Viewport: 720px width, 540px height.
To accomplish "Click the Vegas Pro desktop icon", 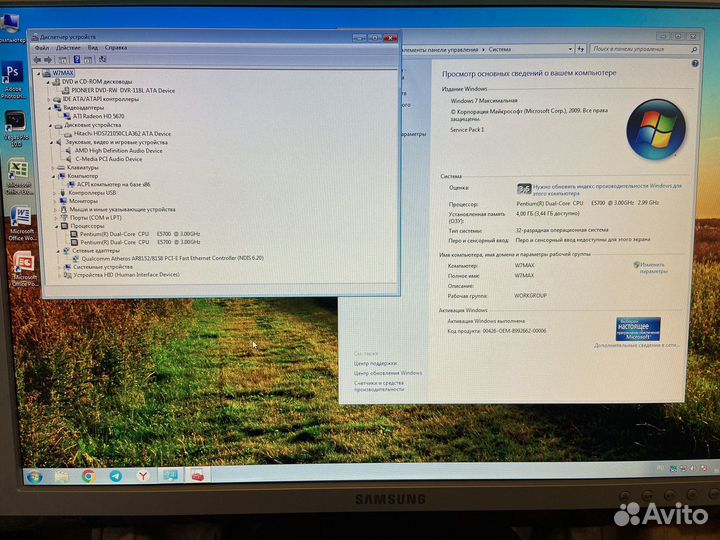I will click(16, 129).
